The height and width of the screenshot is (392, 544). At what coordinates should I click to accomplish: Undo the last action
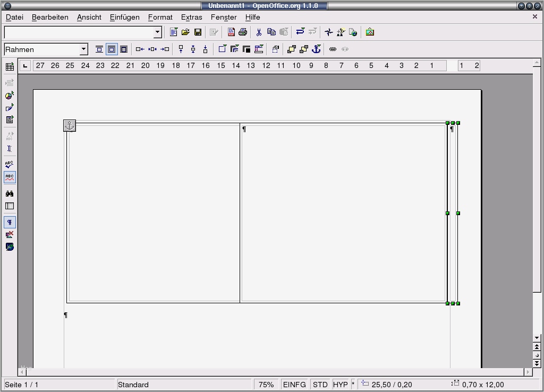point(300,32)
